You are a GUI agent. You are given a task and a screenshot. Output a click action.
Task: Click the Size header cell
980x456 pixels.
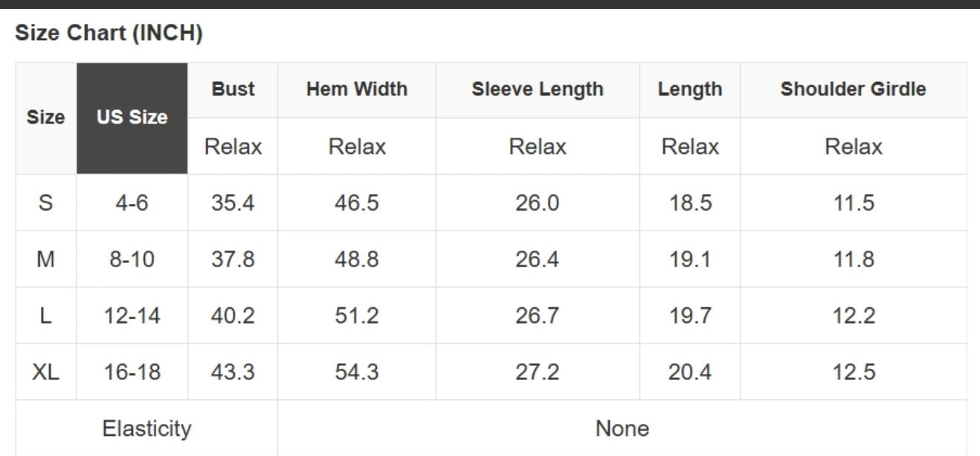coord(46,118)
